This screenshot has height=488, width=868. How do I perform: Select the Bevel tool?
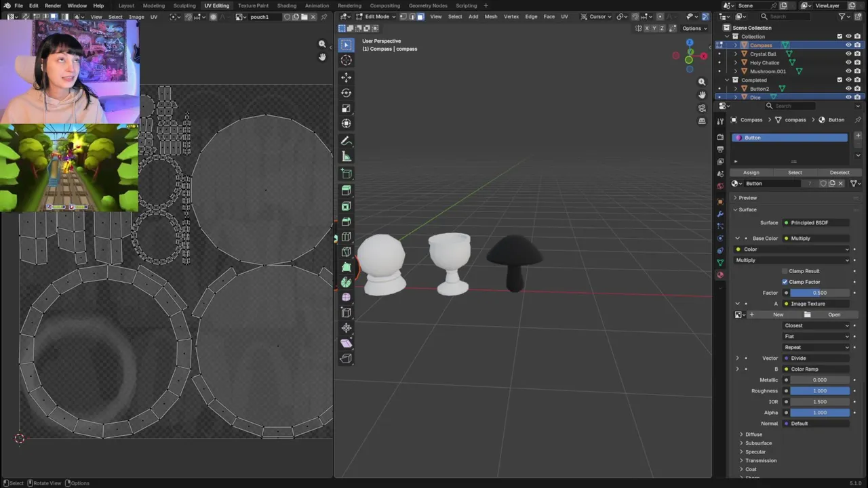pyautogui.click(x=346, y=222)
